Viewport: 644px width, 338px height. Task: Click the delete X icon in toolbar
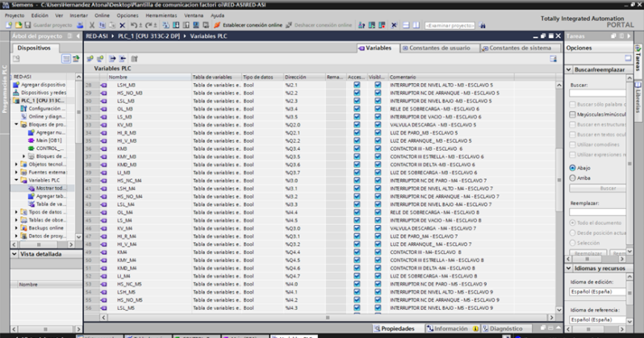pos(121,25)
